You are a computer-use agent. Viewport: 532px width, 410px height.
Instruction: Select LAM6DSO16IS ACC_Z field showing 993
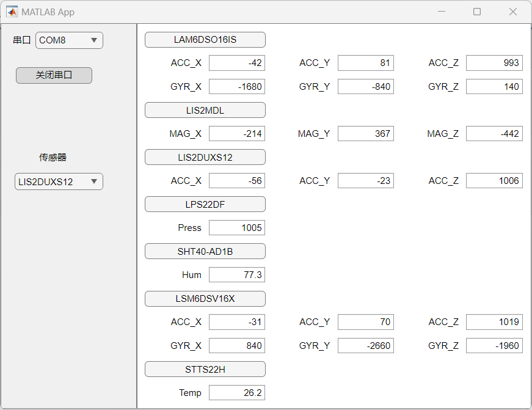[494, 63]
